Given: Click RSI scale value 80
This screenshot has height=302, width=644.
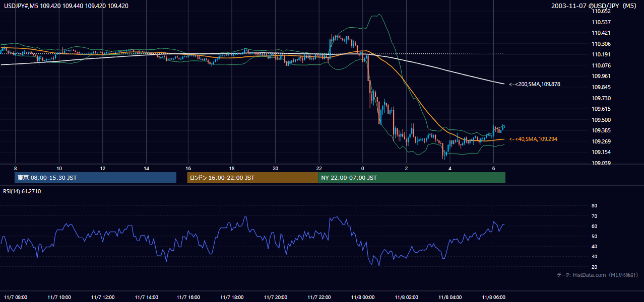Looking at the screenshot, I should [595, 206].
